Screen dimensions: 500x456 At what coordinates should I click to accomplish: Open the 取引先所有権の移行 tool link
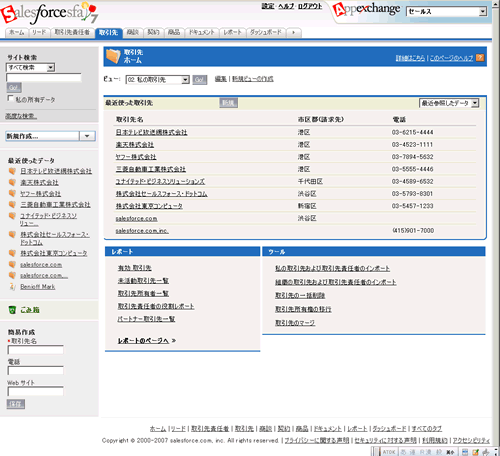[x=303, y=309]
